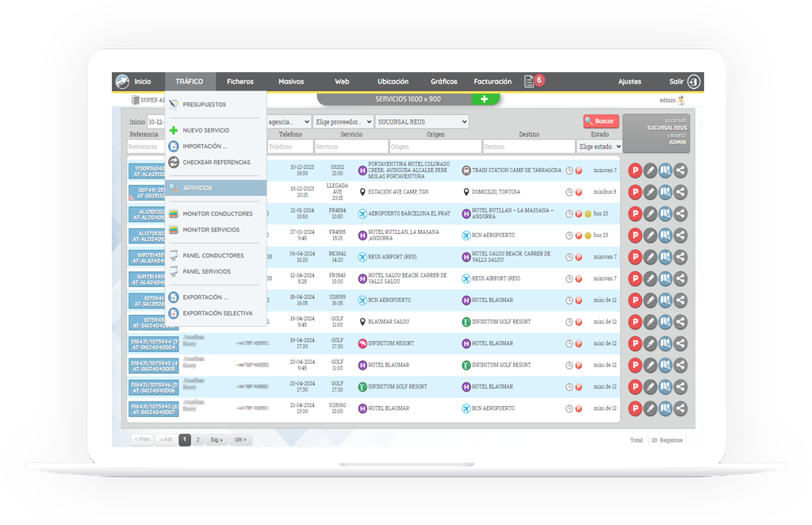This screenshot has width=812, height=525.
Task: Go to page 2 of results
Action: [x=197, y=439]
